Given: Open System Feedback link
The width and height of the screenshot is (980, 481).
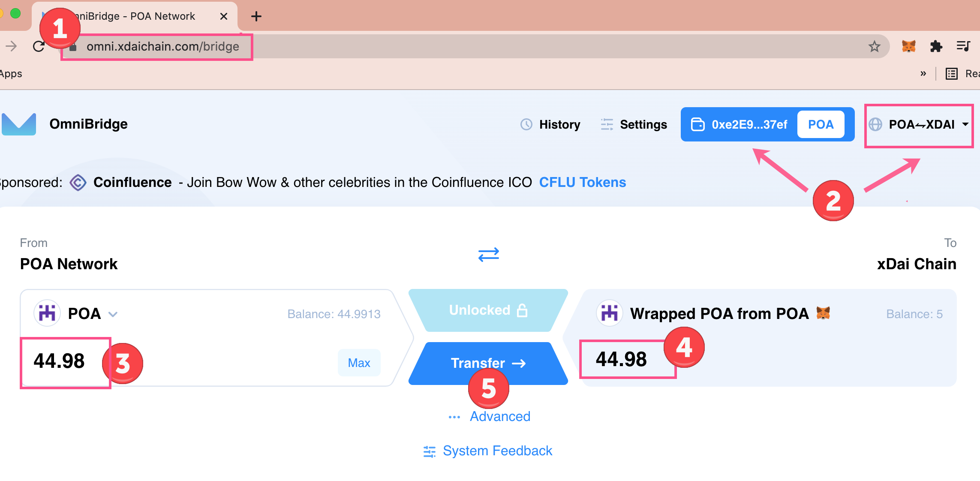Looking at the screenshot, I should [487, 451].
